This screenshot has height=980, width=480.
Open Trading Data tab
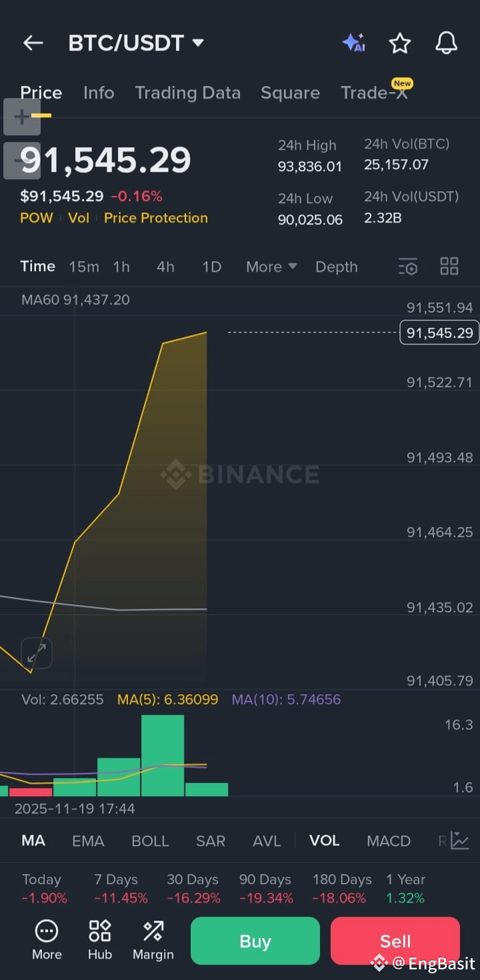[x=187, y=93]
